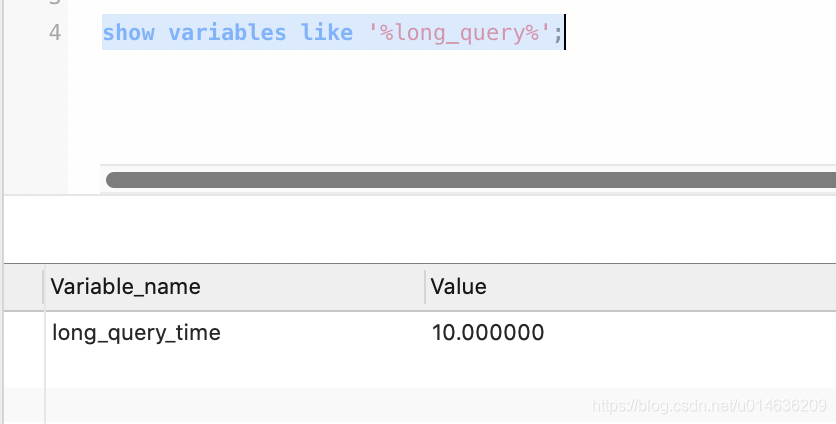836x424 pixels.
Task: Click the corner cell left of Variable_name header
Action: [23, 287]
